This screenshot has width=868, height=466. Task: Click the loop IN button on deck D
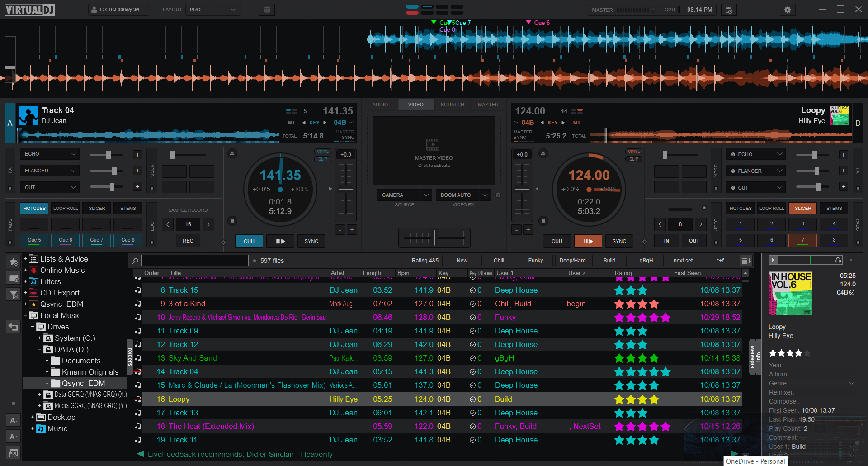[666, 241]
